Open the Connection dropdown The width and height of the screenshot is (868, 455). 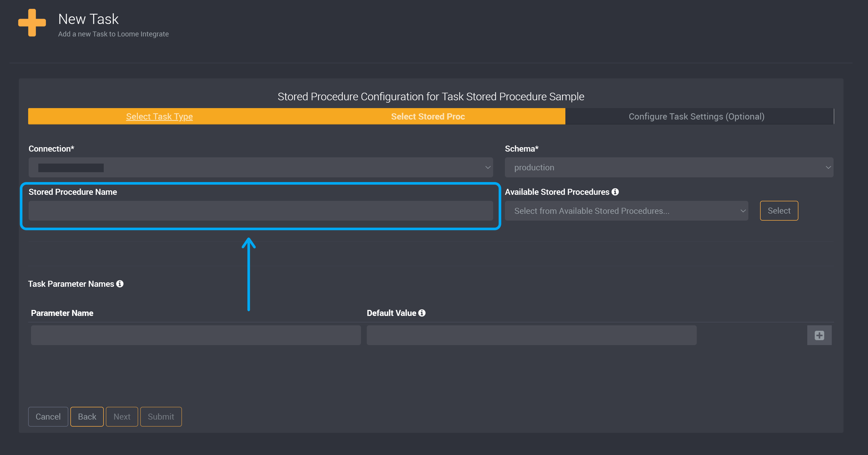260,167
